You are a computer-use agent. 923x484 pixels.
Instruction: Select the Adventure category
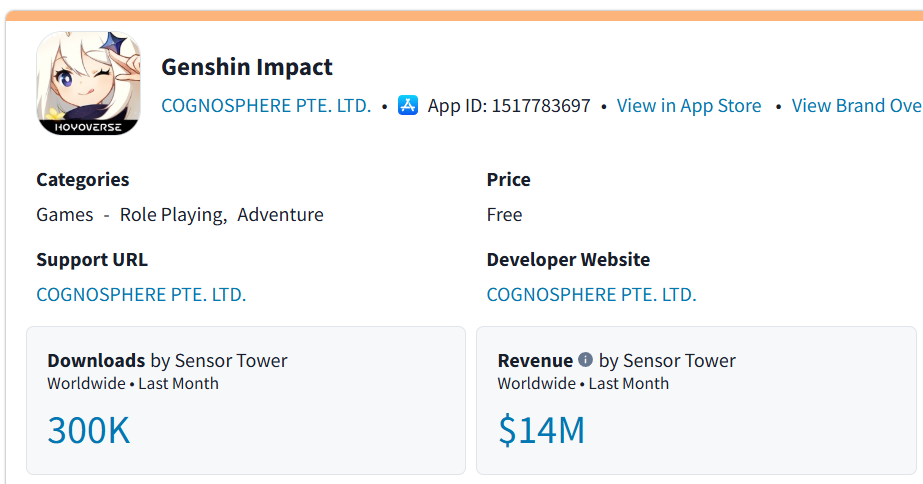click(x=280, y=215)
